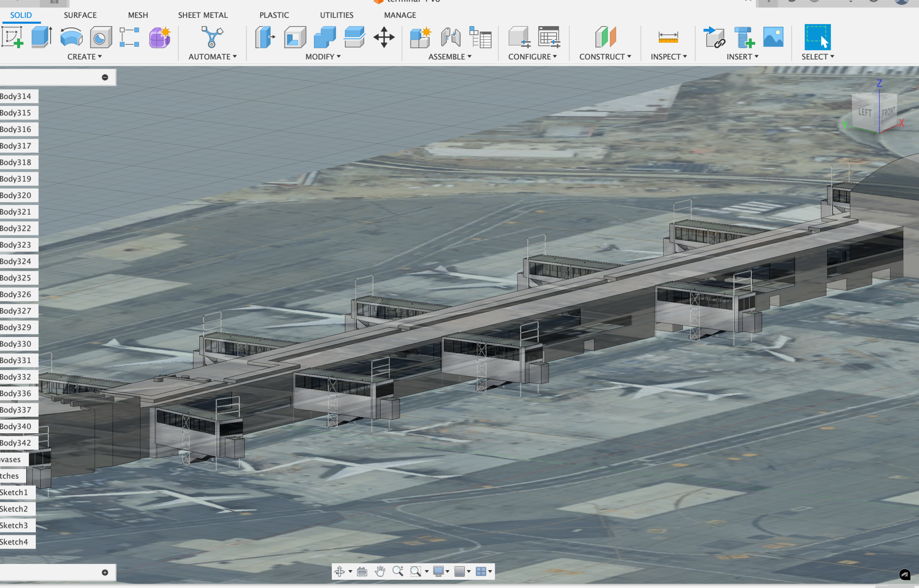
Task: Click the Zoom magnifier tool
Action: [398, 572]
